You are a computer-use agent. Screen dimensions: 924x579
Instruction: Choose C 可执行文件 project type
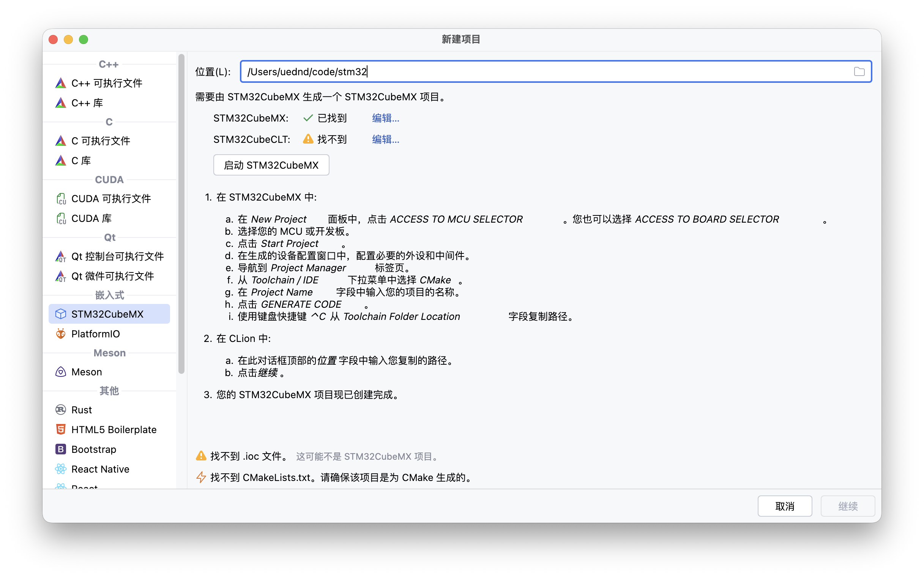coord(109,141)
